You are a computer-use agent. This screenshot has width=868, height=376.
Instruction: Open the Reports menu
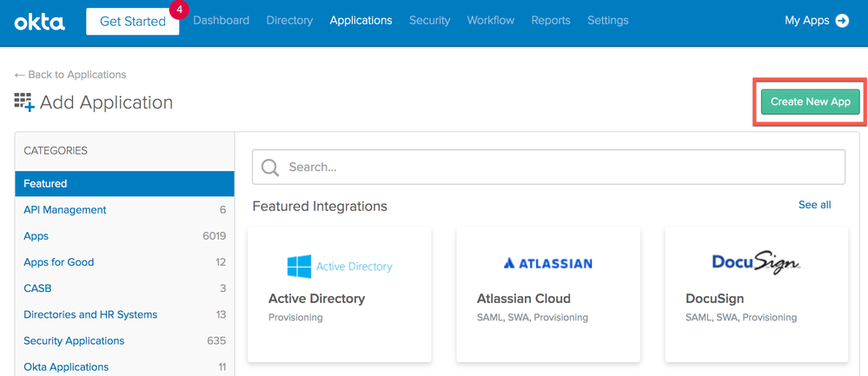551,21
